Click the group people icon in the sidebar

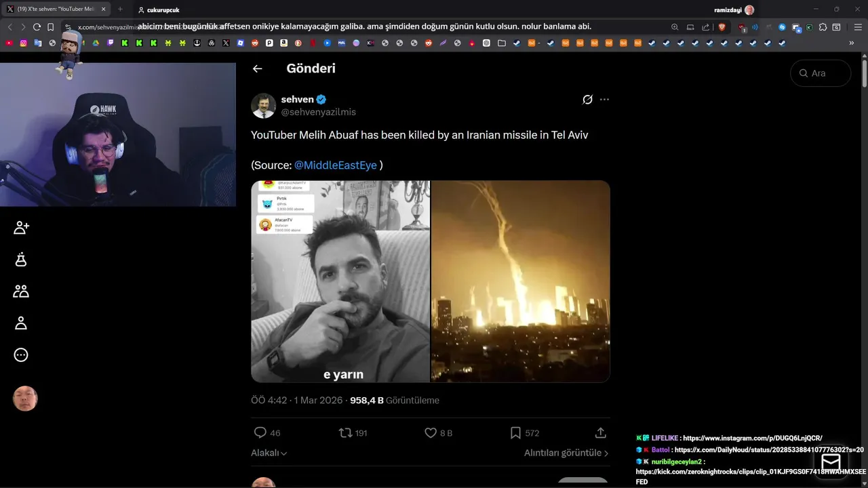click(x=21, y=291)
